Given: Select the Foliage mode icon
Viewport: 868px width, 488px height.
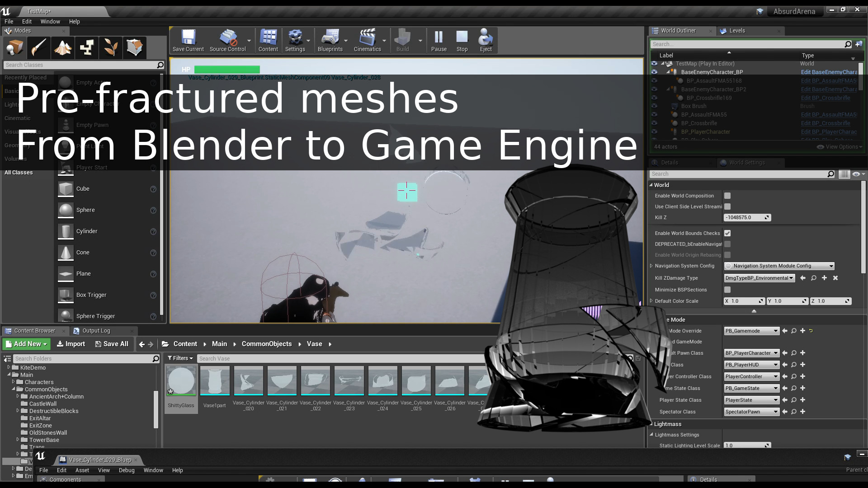Looking at the screenshot, I should 111,47.
